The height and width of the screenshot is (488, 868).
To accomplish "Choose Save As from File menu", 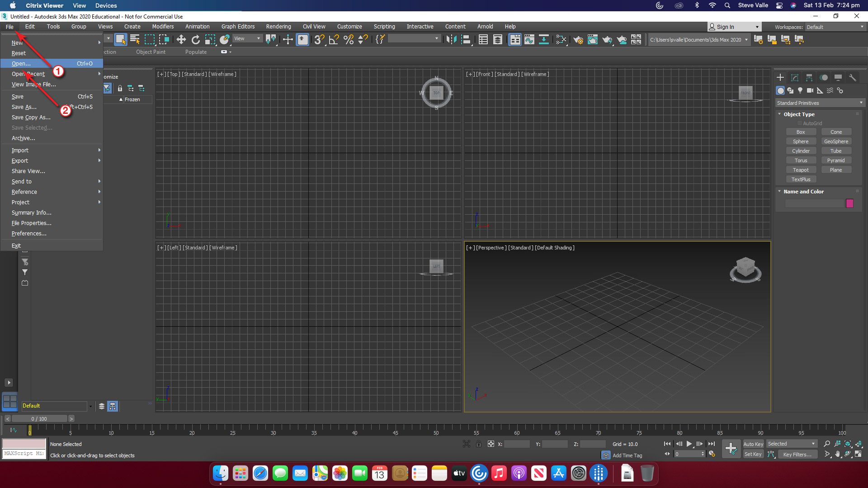I will [24, 107].
